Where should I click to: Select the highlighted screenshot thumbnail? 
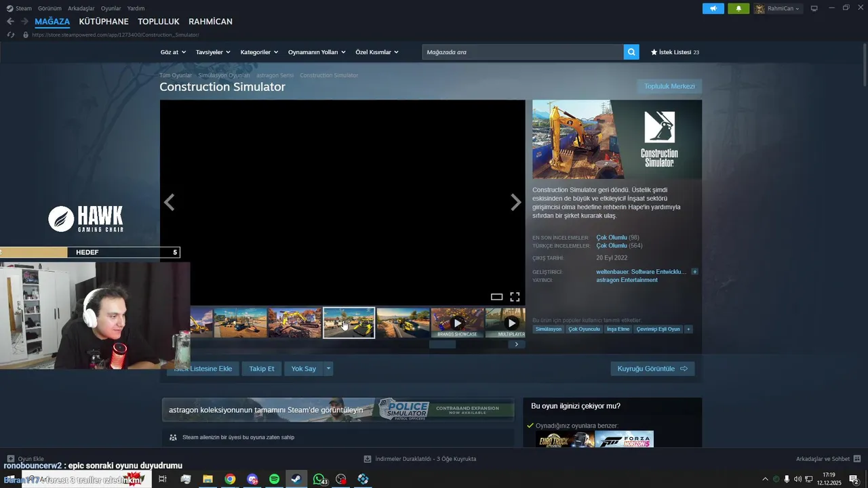pos(349,323)
